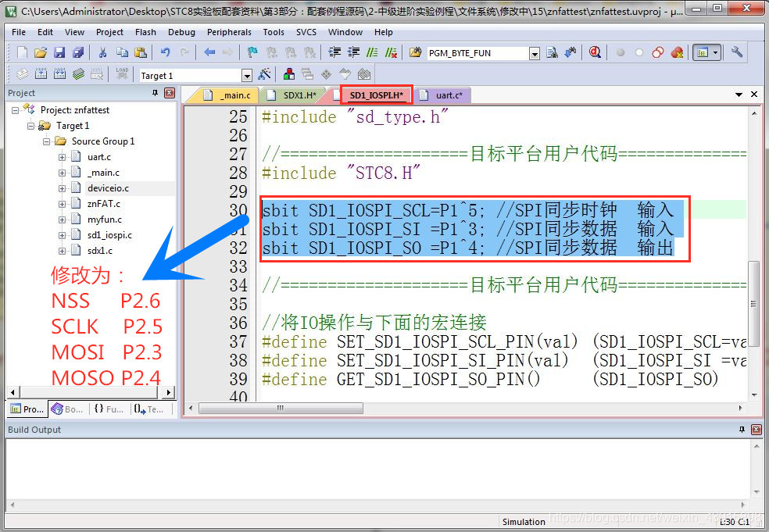The width and height of the screenshot is (769, 532).
Task: Click inside the PGM_BYTE_FUN search field
Action: (x=477, y=53)
